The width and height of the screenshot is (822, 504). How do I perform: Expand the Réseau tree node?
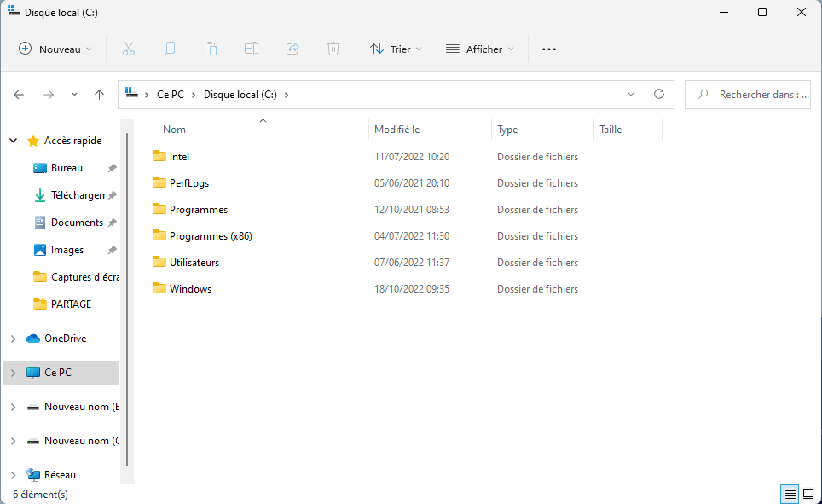pos(14,475)
